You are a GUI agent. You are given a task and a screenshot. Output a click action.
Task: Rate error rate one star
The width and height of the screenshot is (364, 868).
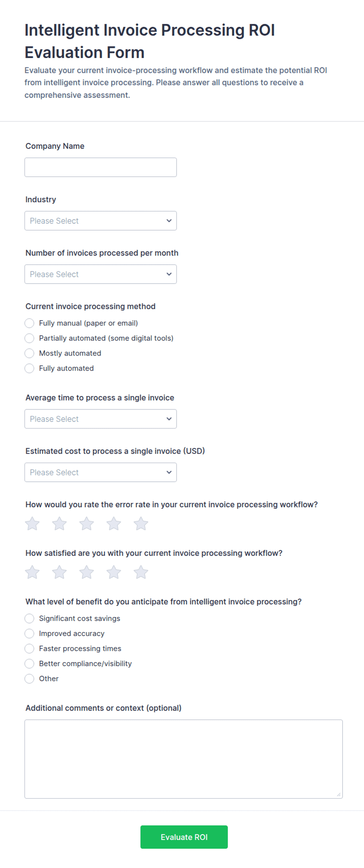pos(32,524)
